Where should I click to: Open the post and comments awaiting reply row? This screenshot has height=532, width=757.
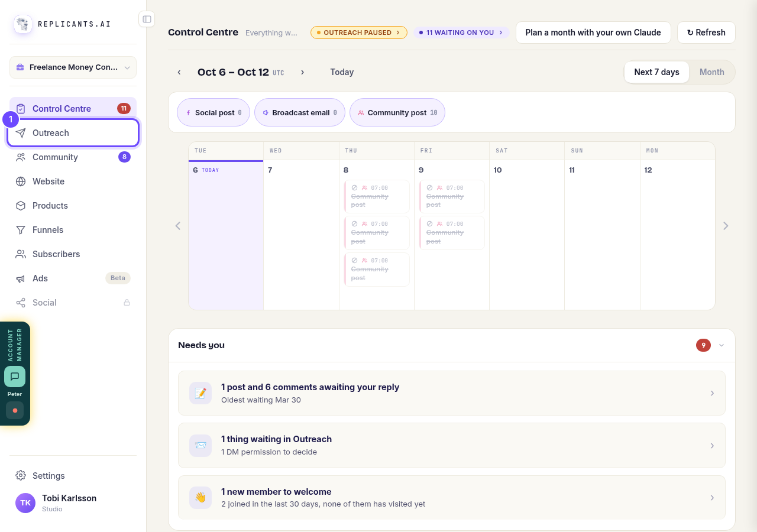[452, 393]
